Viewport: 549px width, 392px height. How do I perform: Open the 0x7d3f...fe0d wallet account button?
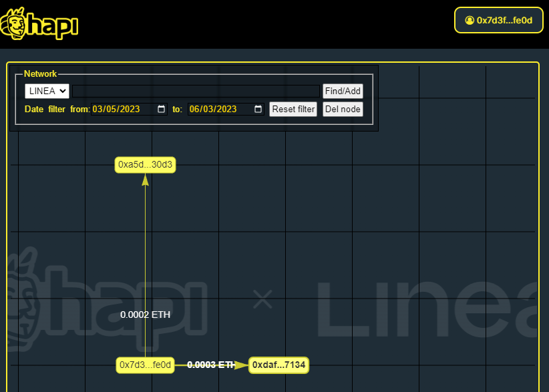pyautogui.click(x=499, y=20)
